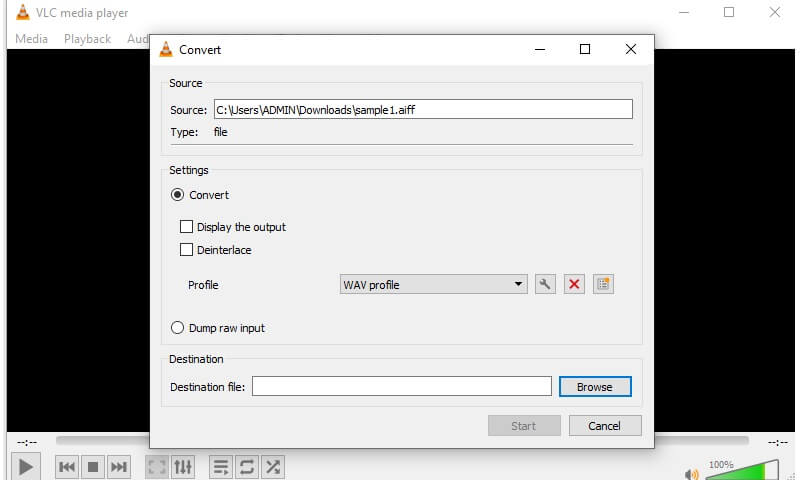Skip to the previous media track
Screen dimensions: 800x480
point(67,466)
